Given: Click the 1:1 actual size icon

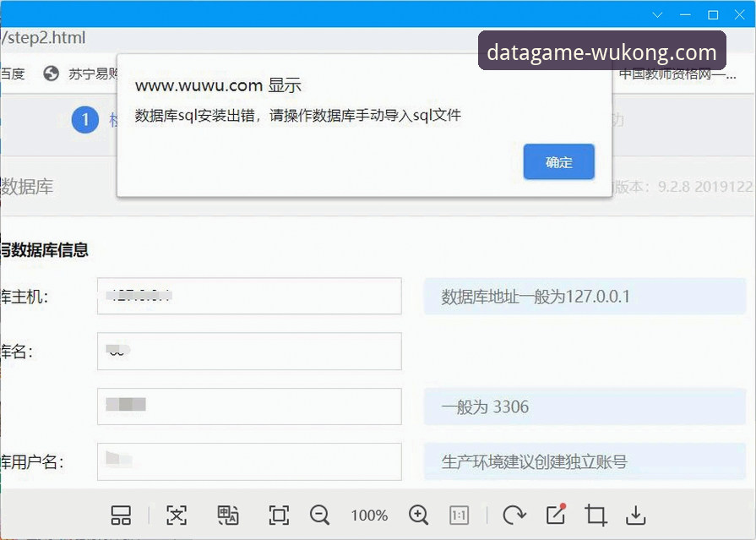Looking at the screenshot, I should [459, 515].
